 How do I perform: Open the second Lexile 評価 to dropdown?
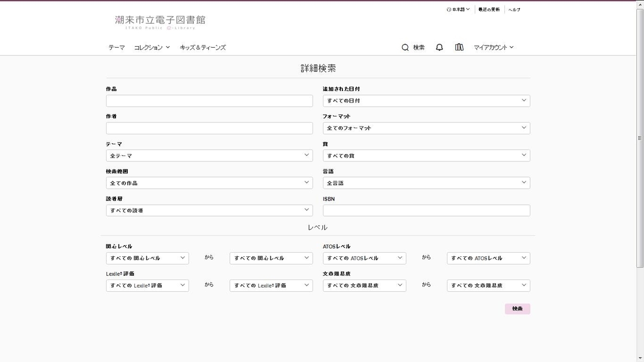point(271,285)
